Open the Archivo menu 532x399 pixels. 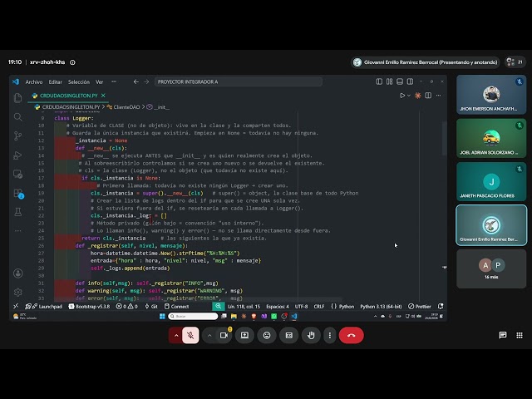(x=34, y=82)
